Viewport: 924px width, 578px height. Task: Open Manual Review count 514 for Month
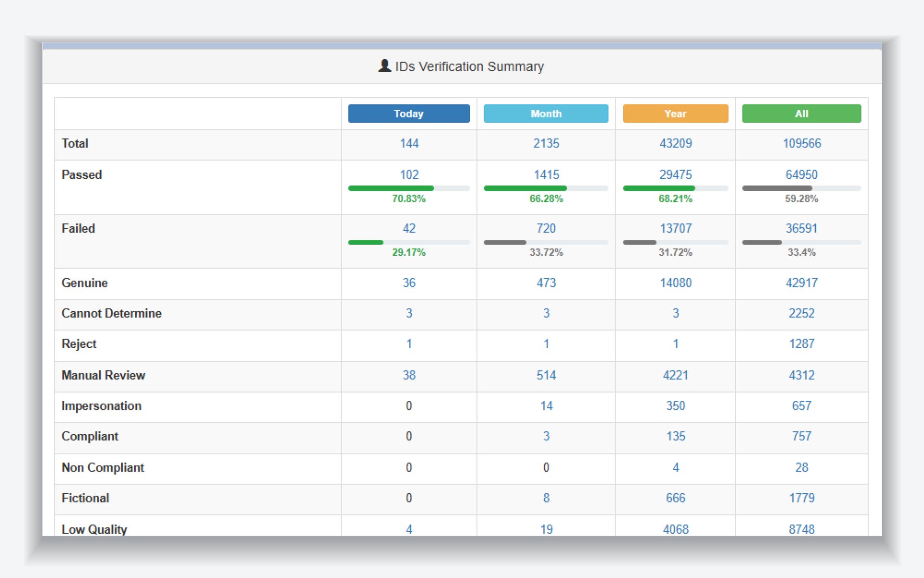pos(546,375)
